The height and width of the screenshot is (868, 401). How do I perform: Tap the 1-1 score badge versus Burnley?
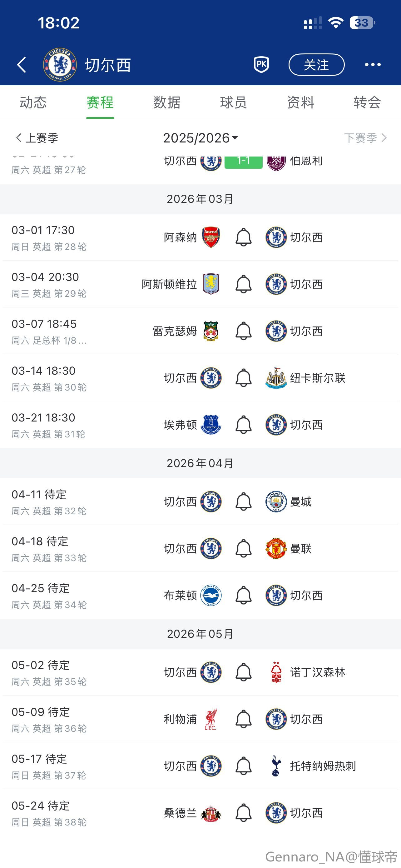click(x=243, y=162)
